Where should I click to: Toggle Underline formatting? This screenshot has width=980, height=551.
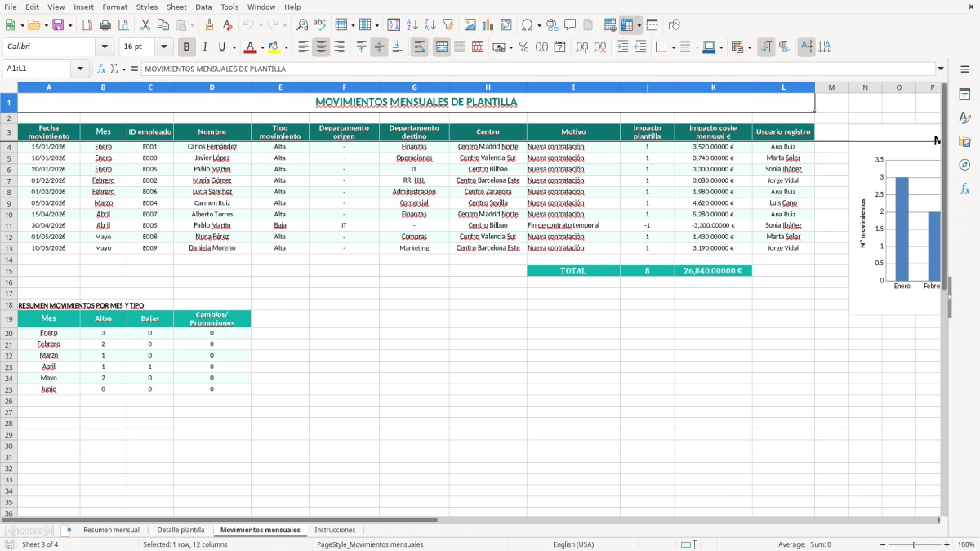pyautogui.click(x=222, y=47)
